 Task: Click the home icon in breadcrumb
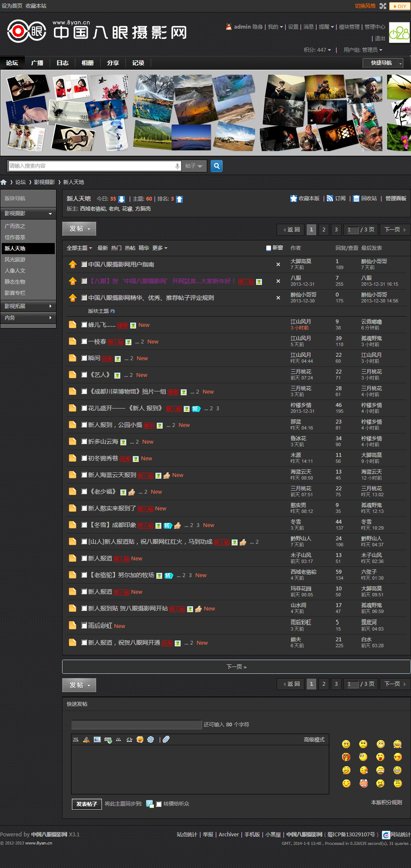[3, 182]
